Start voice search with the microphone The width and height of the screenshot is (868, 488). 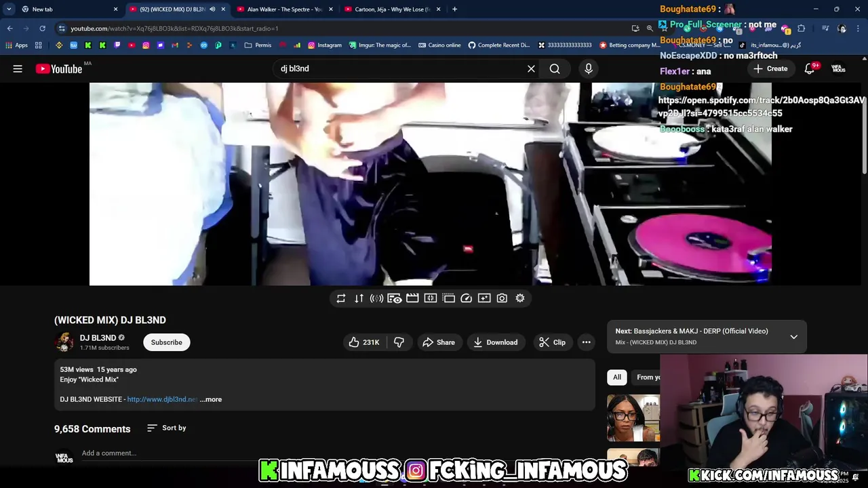[x=589, y=68]
